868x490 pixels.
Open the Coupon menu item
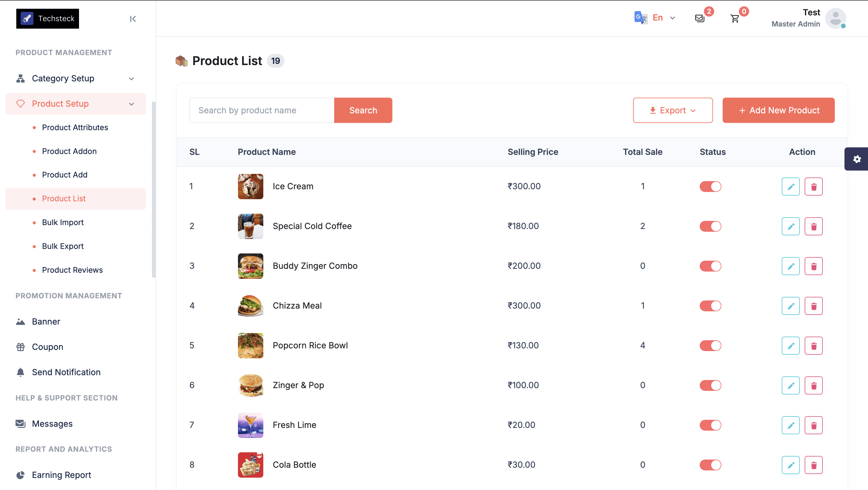pyautogui.click(x=47, y=347)
